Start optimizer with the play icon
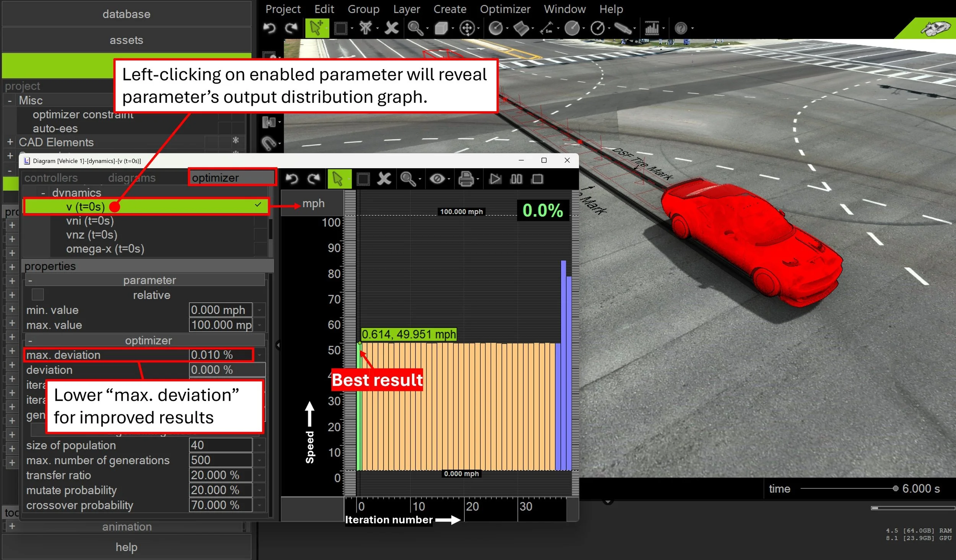This screenshot has height=560, width=956. coord(495,179)
